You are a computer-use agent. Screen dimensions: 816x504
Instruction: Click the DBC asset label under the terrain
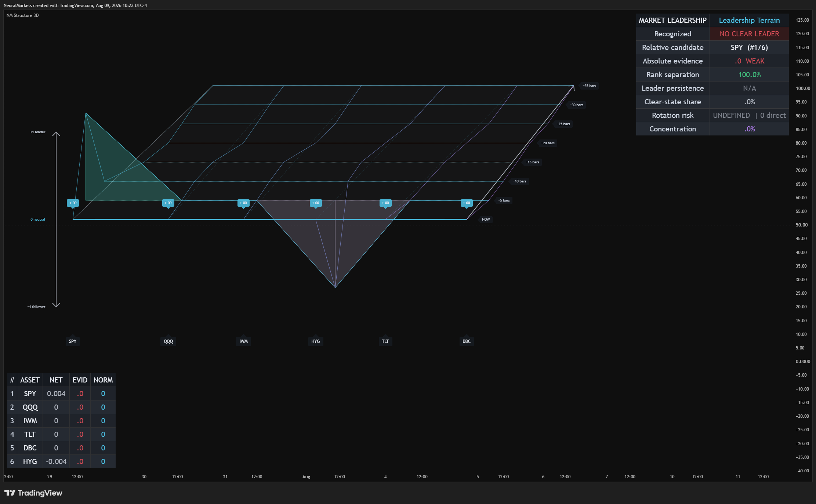[x=466, y=341]
